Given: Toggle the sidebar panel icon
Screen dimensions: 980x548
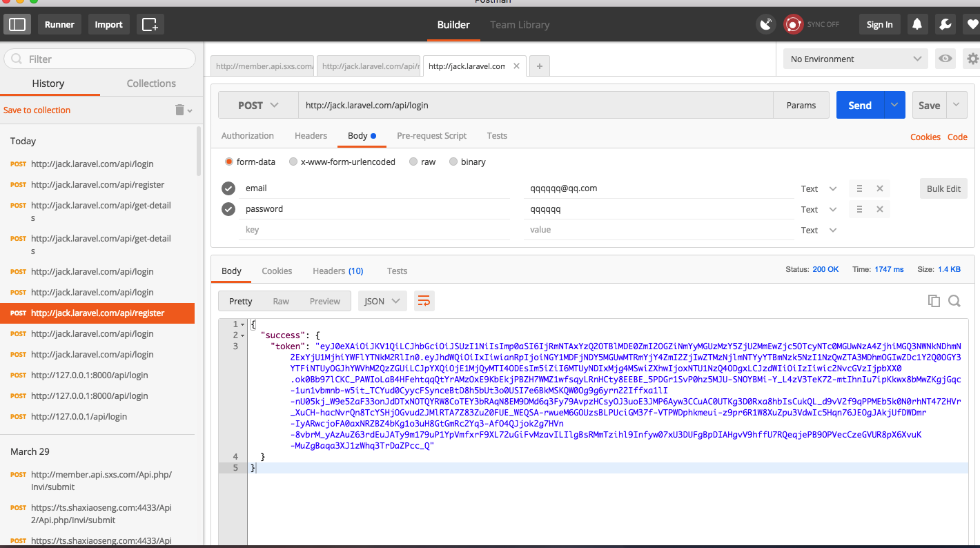Looking at the screenshot, I should (x=17, y=24).
